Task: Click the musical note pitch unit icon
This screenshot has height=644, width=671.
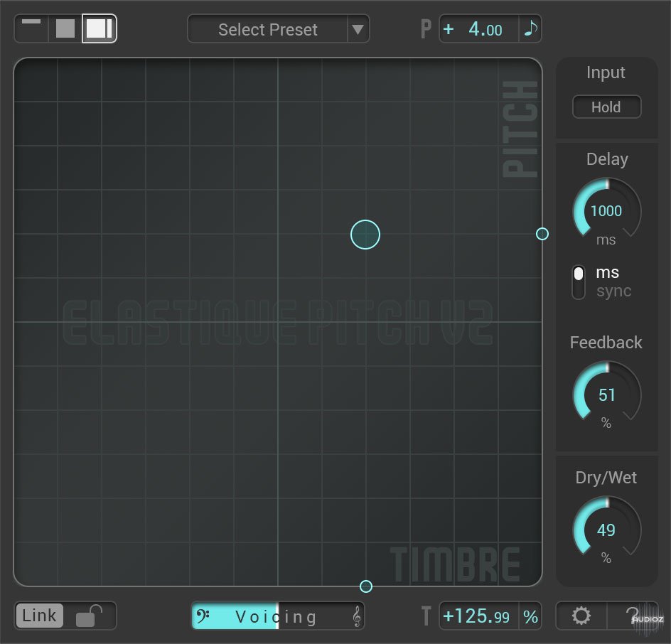Action: tap(531, 29)
